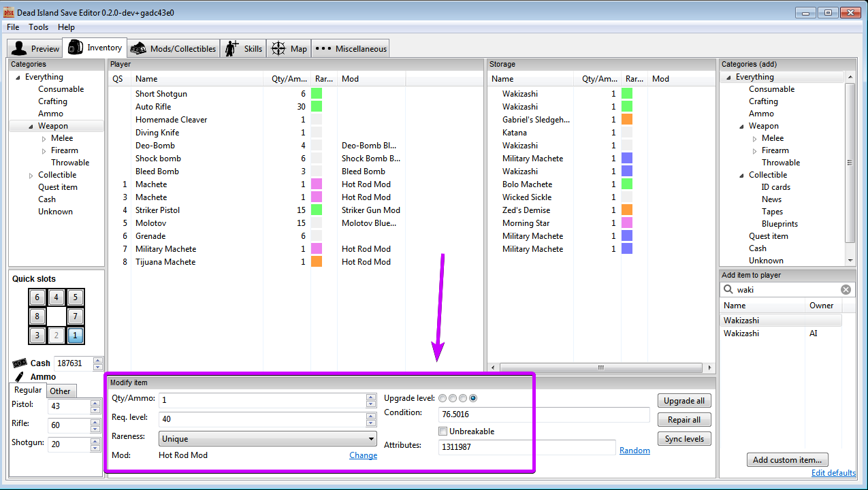Open the Rareness dropdown
Viewport: 868px width, 490px height.
coord(268,439)
